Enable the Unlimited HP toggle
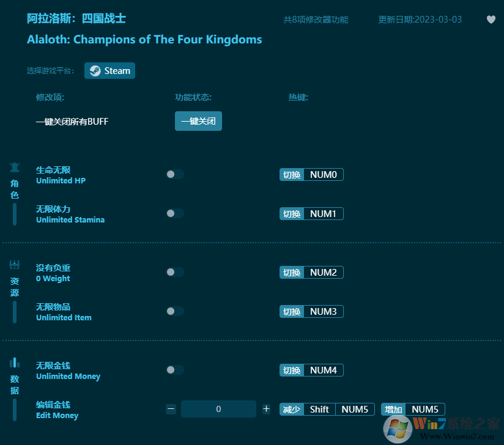 coord(174,175)
